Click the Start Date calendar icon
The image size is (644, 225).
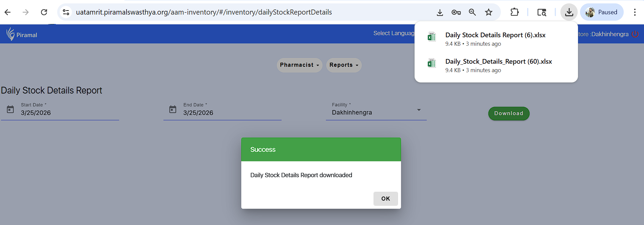pyautogui.click(x=10, y=109)
